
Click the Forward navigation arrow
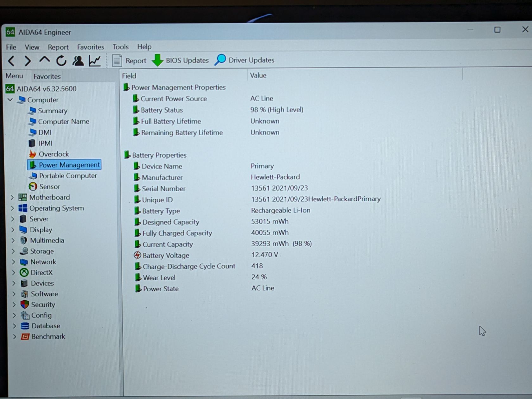(28, 61)
